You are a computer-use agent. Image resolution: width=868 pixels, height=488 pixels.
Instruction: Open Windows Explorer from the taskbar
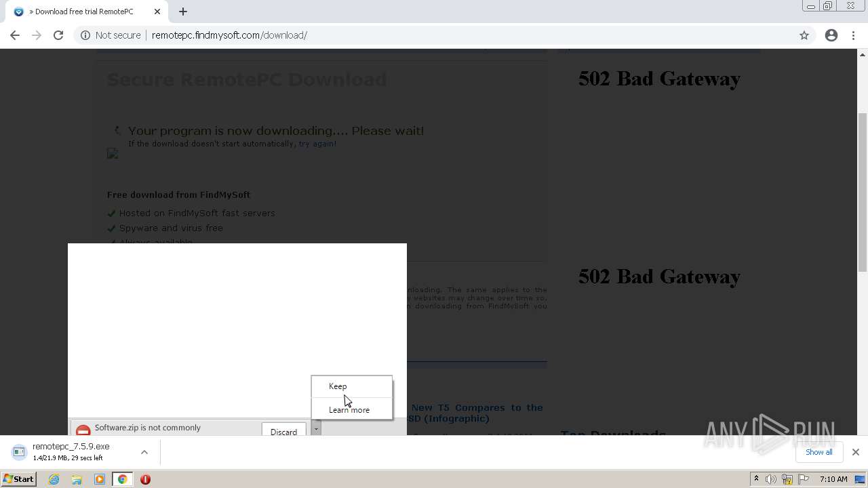77,479
